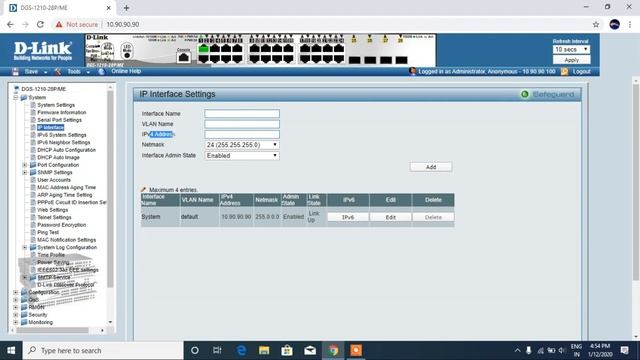640x360 pixels.
Task: Click the System folder icon
Action: [24, 98]
